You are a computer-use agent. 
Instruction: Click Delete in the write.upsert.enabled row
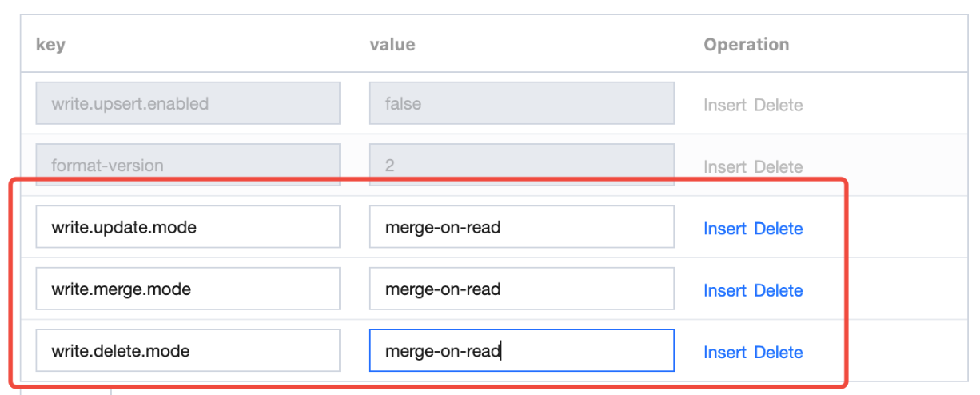[779, 105]
